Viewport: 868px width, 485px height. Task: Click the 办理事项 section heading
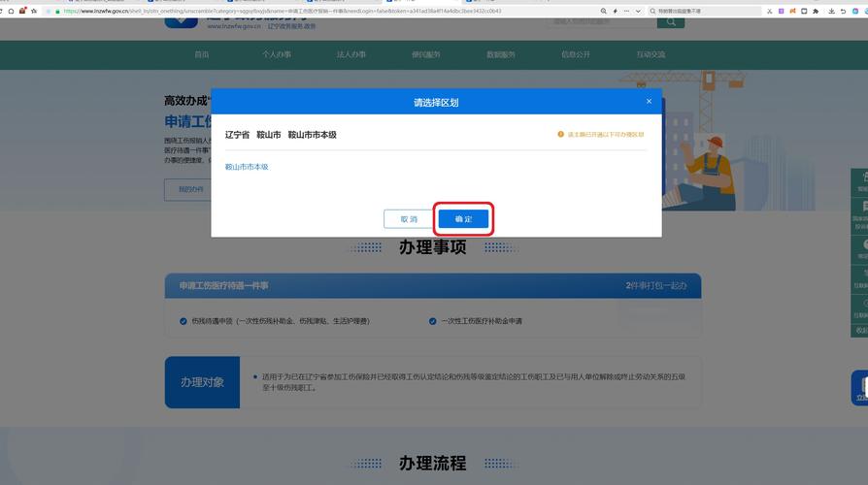click(433, 247)
